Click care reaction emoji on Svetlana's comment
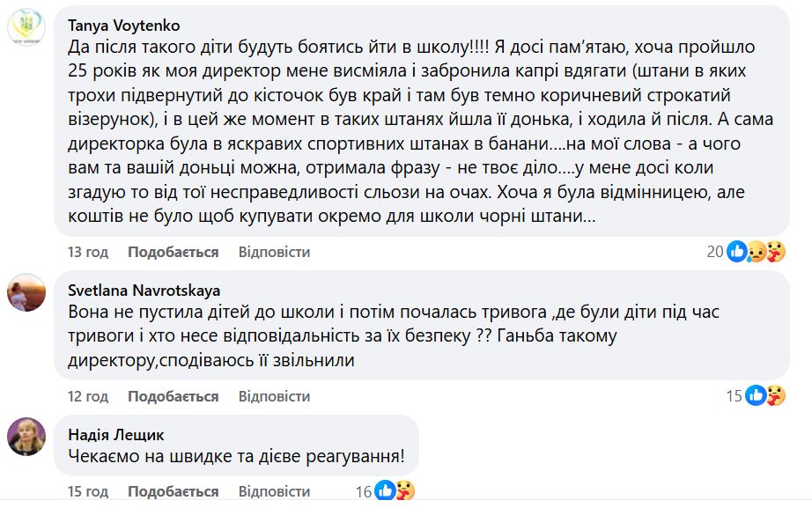 (774, 396)
